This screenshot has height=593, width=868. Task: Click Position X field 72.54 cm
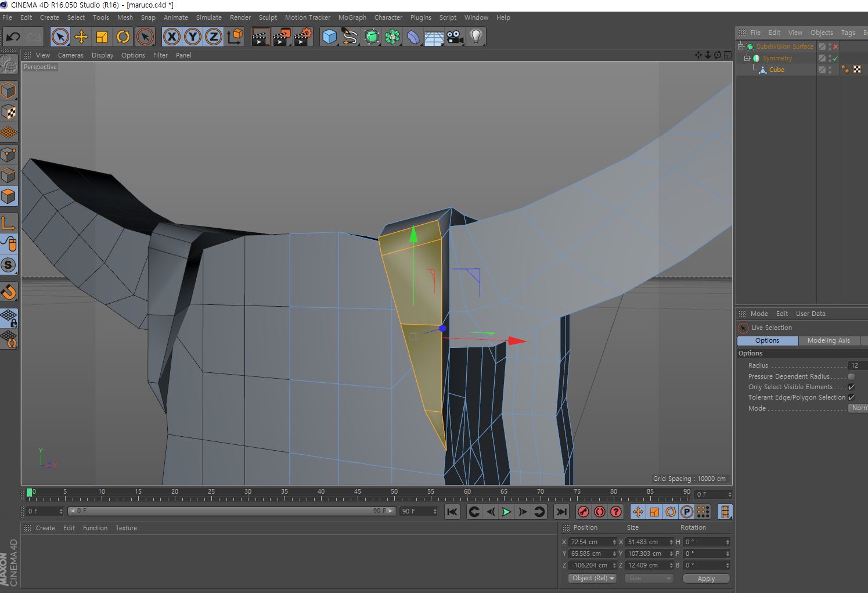point(592,542)
